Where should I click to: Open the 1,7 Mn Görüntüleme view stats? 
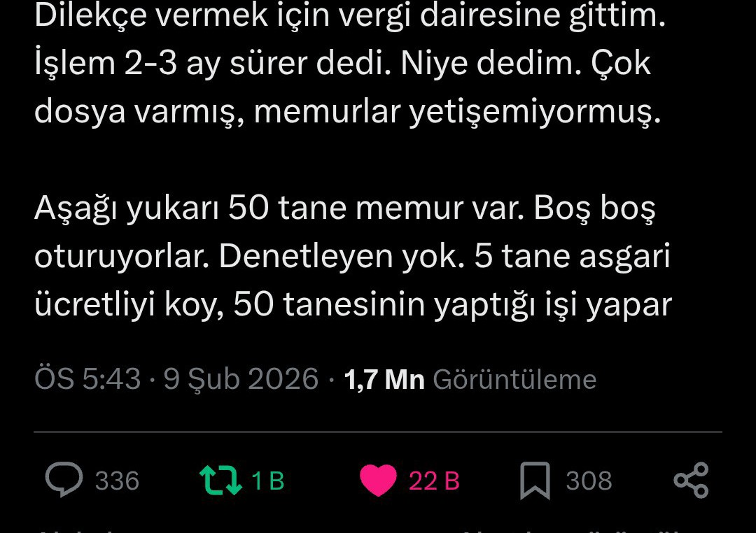point(470,379)
